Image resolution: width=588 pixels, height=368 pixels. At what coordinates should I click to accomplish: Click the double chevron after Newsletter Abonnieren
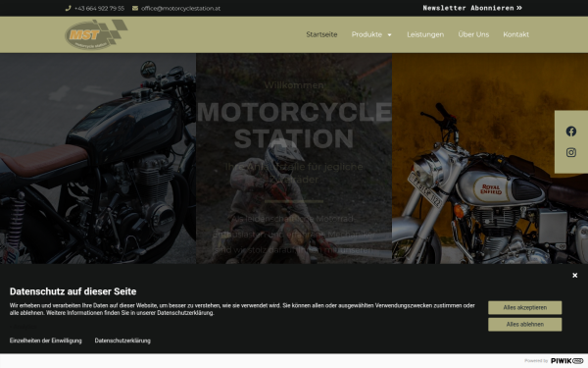tap(519, 8)
